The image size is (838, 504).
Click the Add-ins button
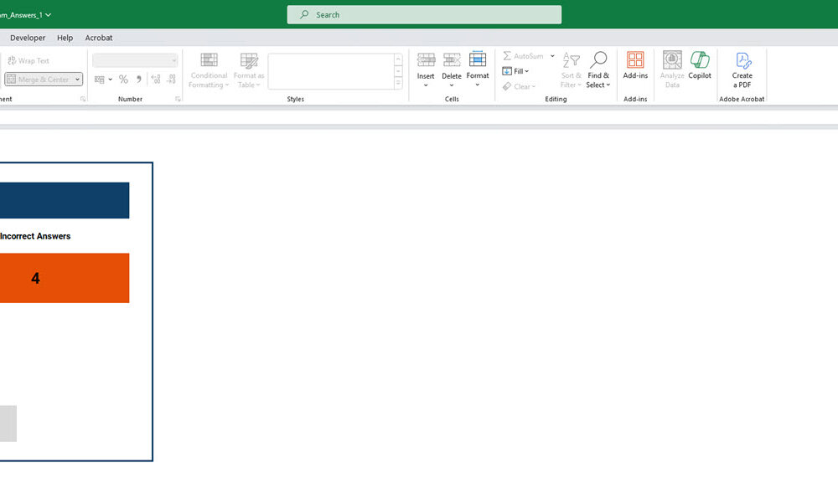click(635, 66)
